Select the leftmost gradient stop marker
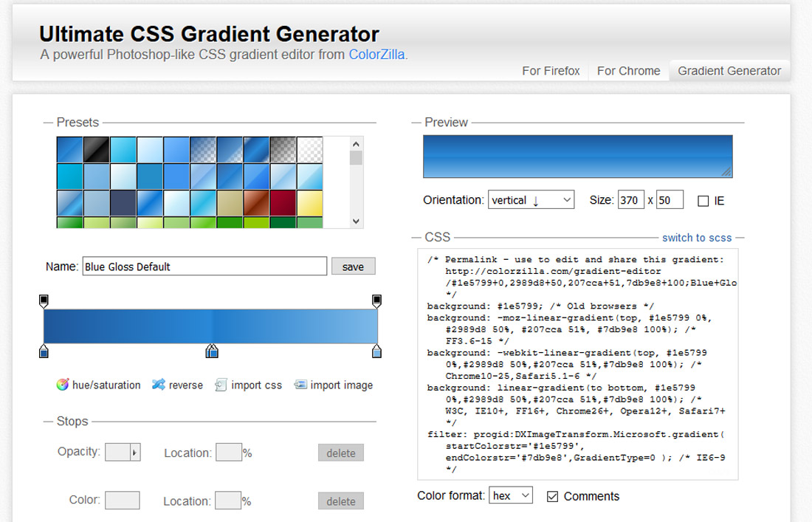The width and height of the screenshot is (812, 522). coord(44,354)
